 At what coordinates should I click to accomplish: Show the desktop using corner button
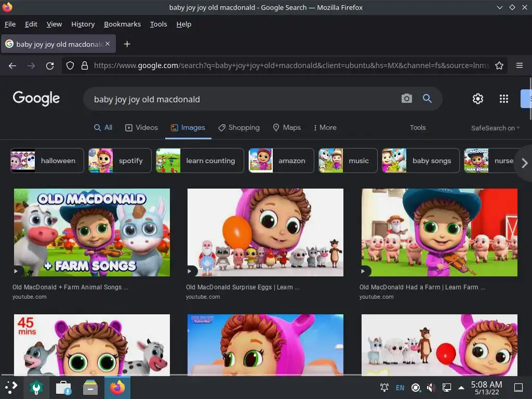[518, 388]
